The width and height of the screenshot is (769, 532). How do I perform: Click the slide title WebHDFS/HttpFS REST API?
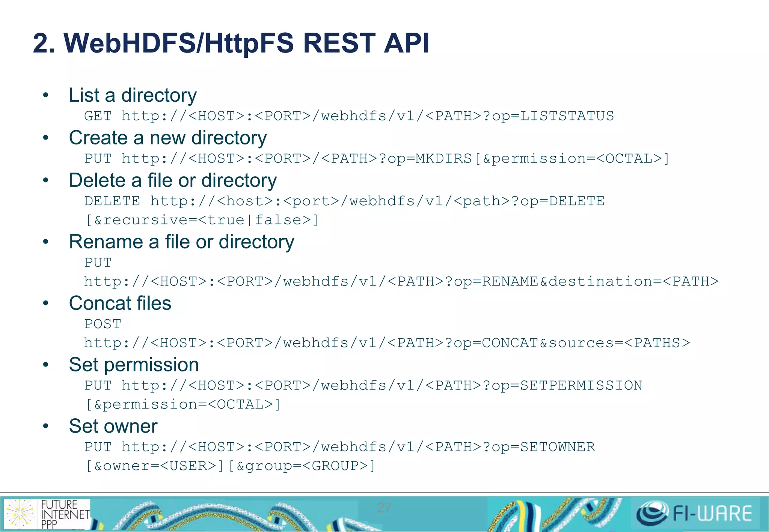pyautogui.click(x=231, y=43)
